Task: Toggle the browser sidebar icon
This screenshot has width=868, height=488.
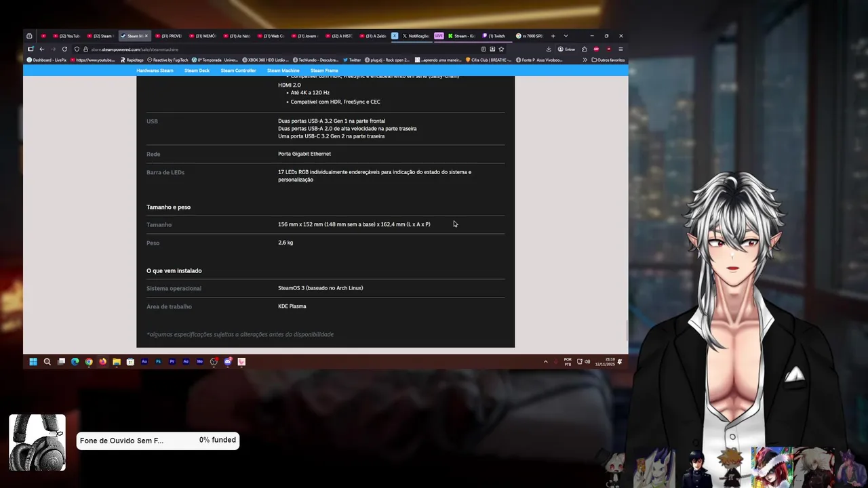Action: tap(31, 49)
